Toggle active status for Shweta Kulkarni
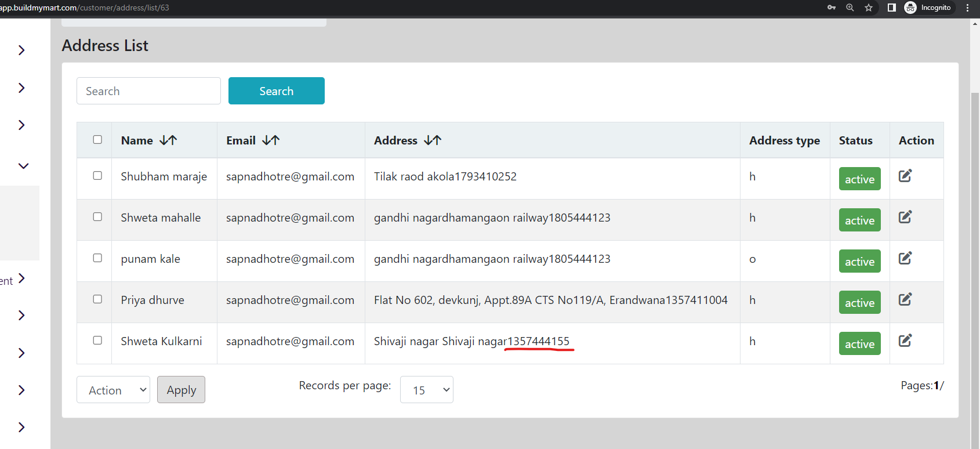Screen dimensions: 980x449 click(859, 343)
